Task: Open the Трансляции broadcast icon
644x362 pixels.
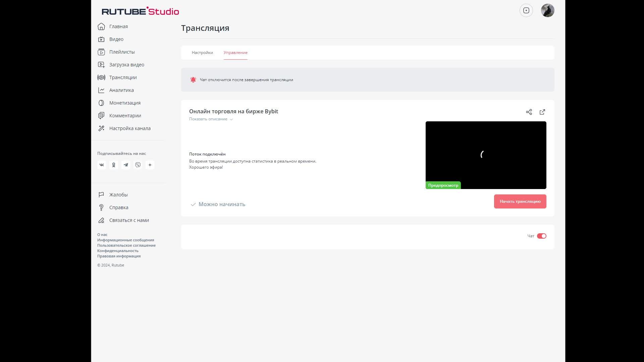Action: 101,77
